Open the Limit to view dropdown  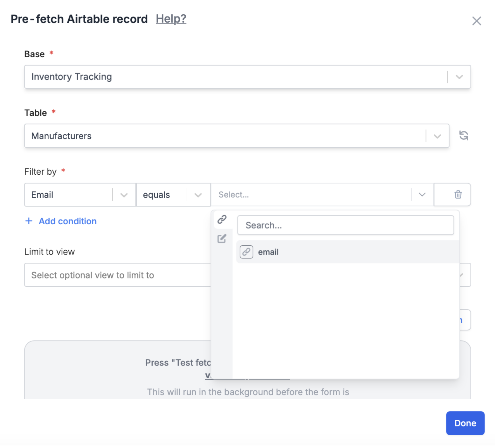(461, 275)
